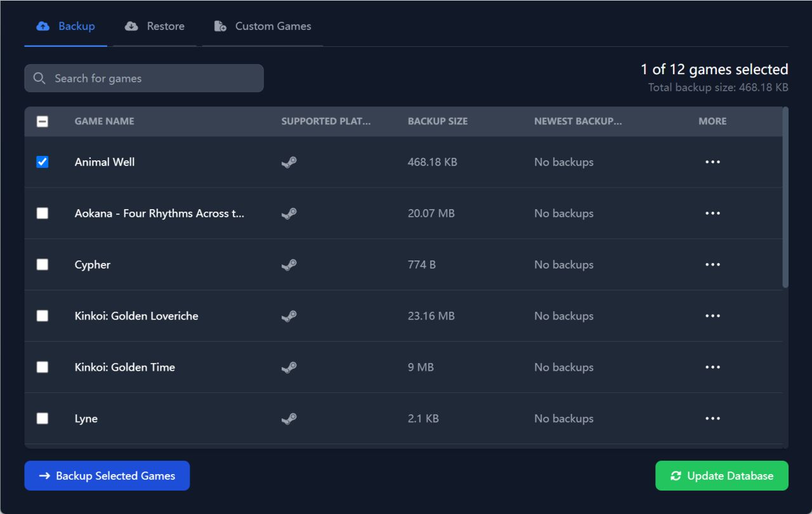Screen dimensions: 812x514
Task: Click the Update Database button
Action: (x=722, y=476)
